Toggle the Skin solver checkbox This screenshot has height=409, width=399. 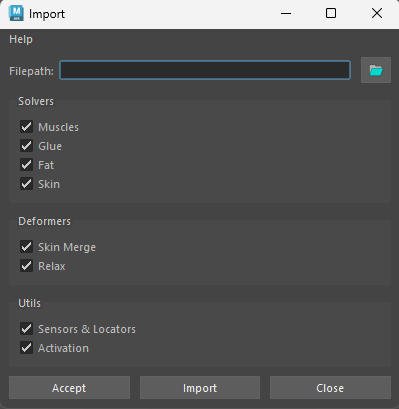pos(26,184)
